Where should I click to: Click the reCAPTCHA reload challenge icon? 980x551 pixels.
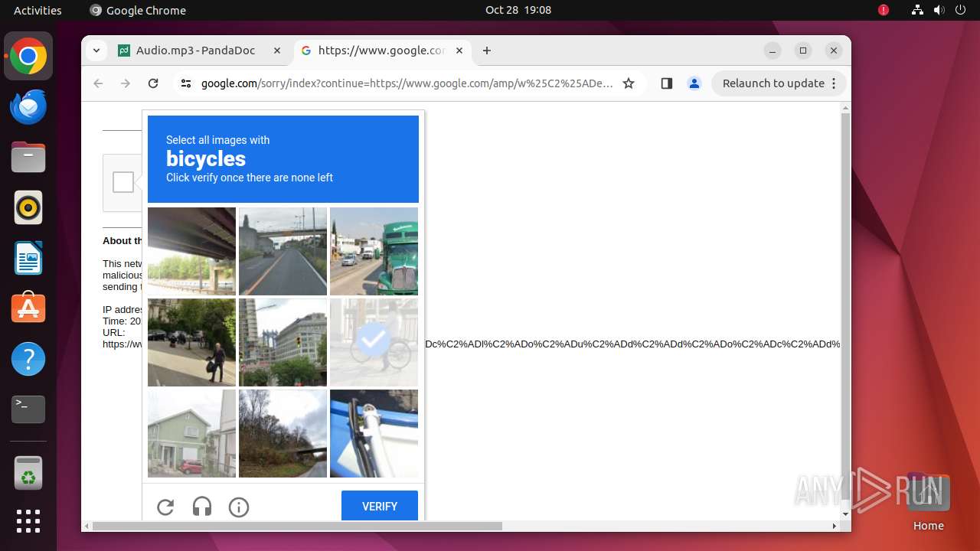click(165, 507)
